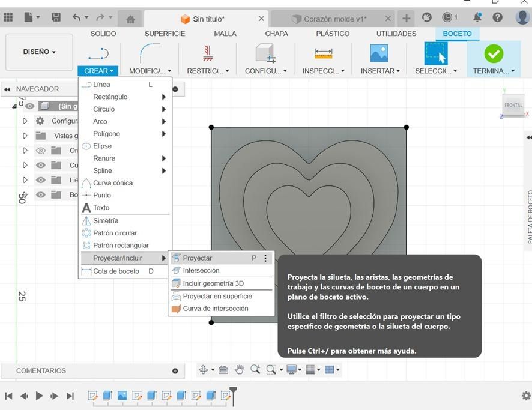Screen dimensions: 532x410
Task: Click the Undo arrow icon
Action: (x=77, y=17)
